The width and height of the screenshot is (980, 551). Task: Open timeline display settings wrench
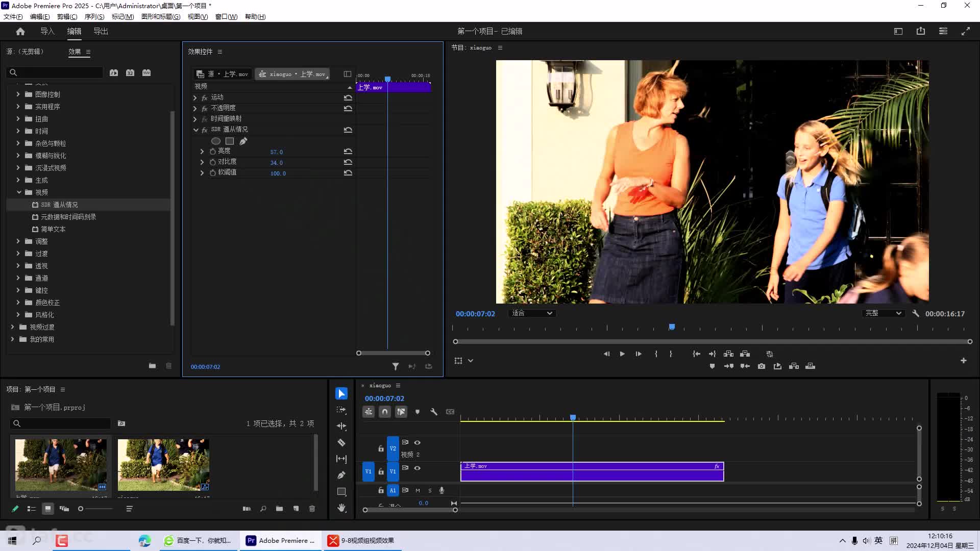point(434,412)
